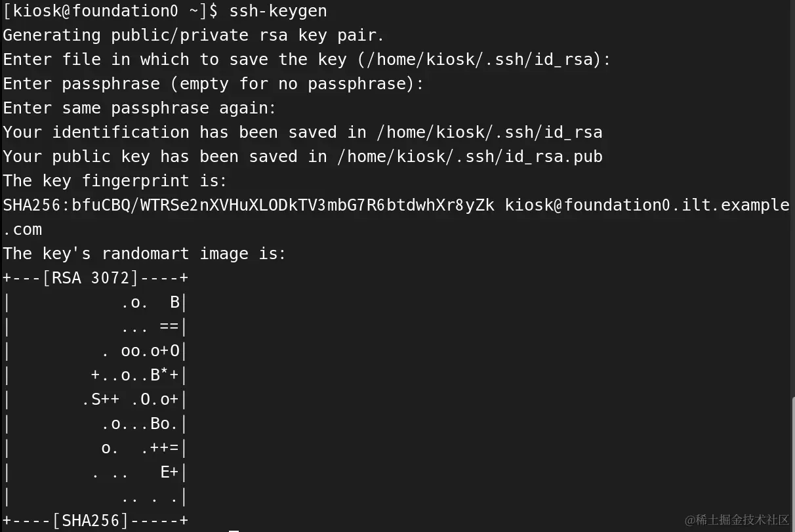This screenshot has width=795, height=532.
Task: Click the ssh-keygen command text
Action: pyautogui.click(x=277, y=11)
